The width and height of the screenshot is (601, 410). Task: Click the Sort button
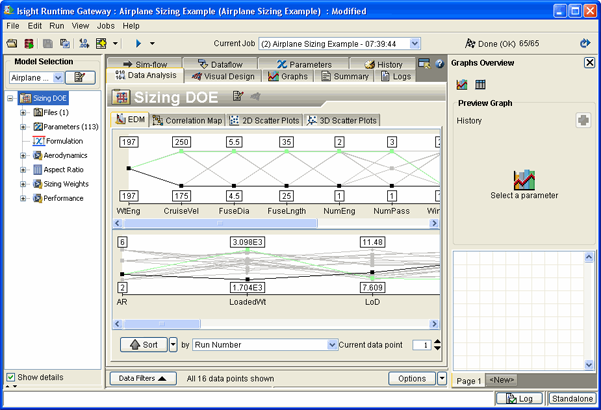144,344
